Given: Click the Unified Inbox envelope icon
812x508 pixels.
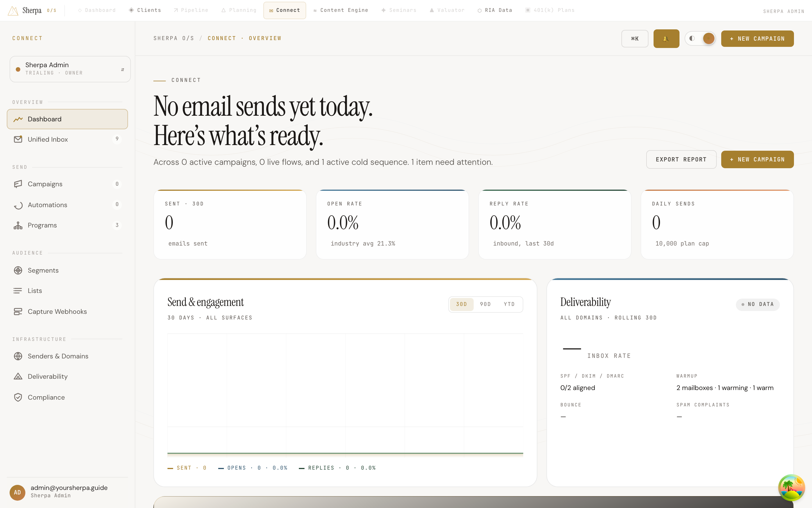Looking at the screenshot, I should pyautogui.click(x=18, y=139).
